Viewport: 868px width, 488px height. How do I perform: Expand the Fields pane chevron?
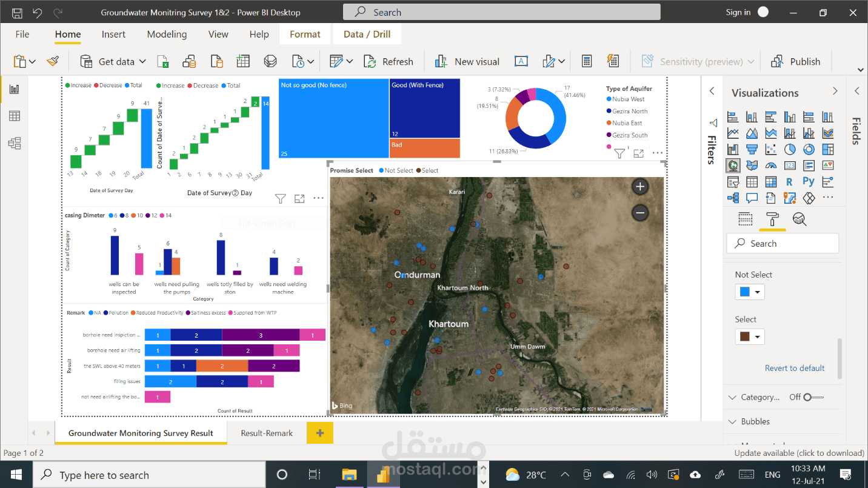(x=857, y=91)
